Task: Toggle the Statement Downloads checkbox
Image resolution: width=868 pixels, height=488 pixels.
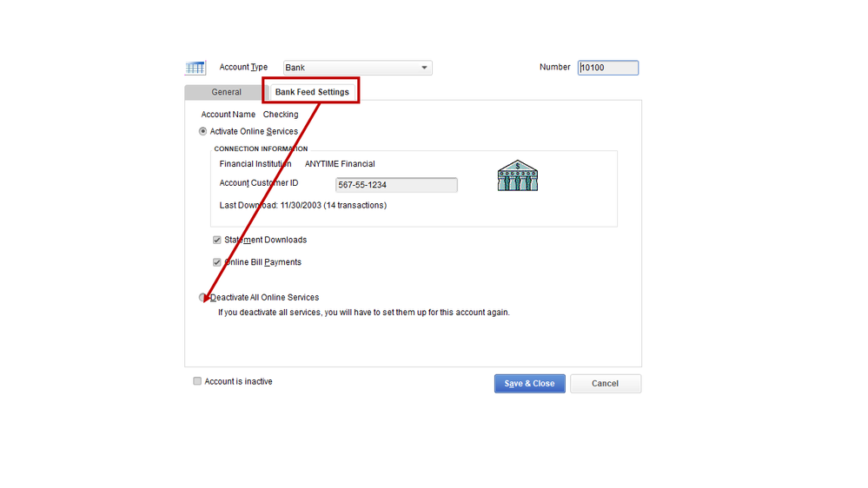Action: click(217, 240)
